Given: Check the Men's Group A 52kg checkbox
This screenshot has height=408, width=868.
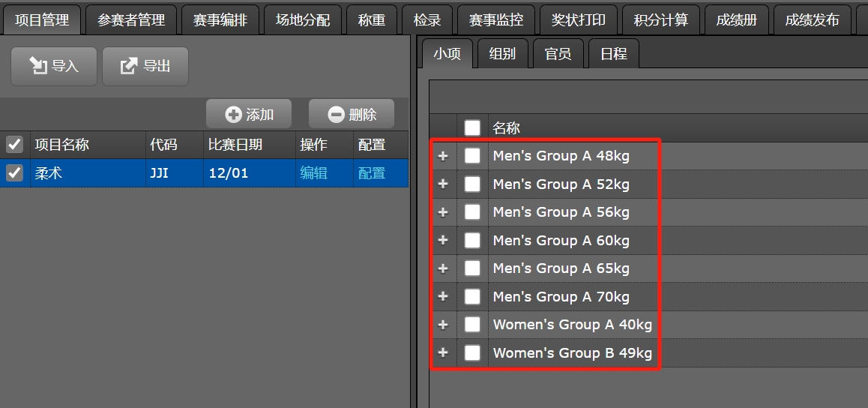Looking at the screenshot, I should click(x=472, y=184).
